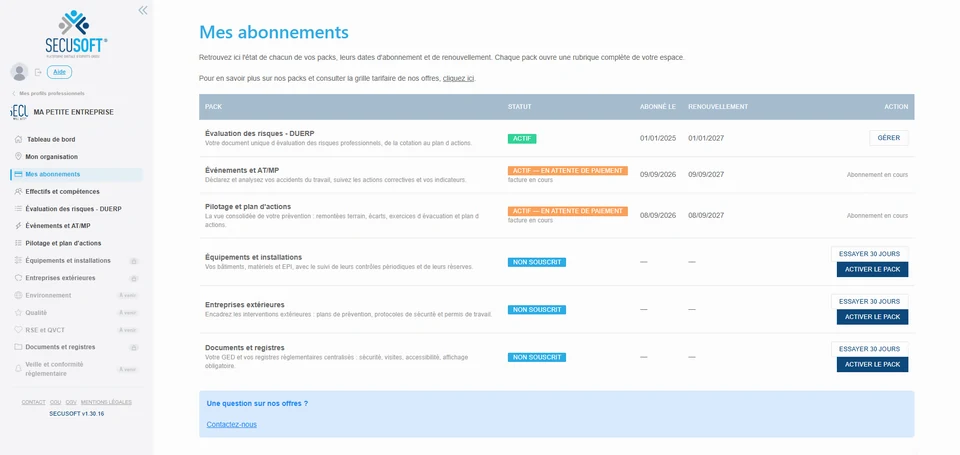Click ACTIVER LE PACK for Entreprises extérieures
The width and height of the screenshot is (960, 455).
(872, 317)
